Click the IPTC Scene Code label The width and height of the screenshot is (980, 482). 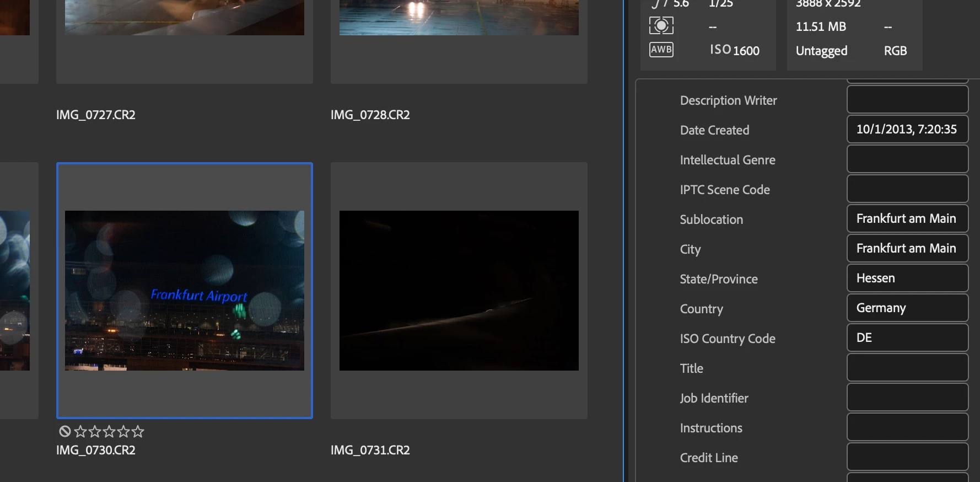click(x=725, y=190)
